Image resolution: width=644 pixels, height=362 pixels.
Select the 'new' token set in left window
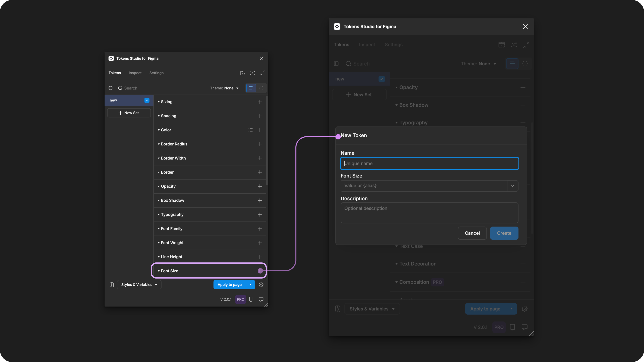pos(129,100)
